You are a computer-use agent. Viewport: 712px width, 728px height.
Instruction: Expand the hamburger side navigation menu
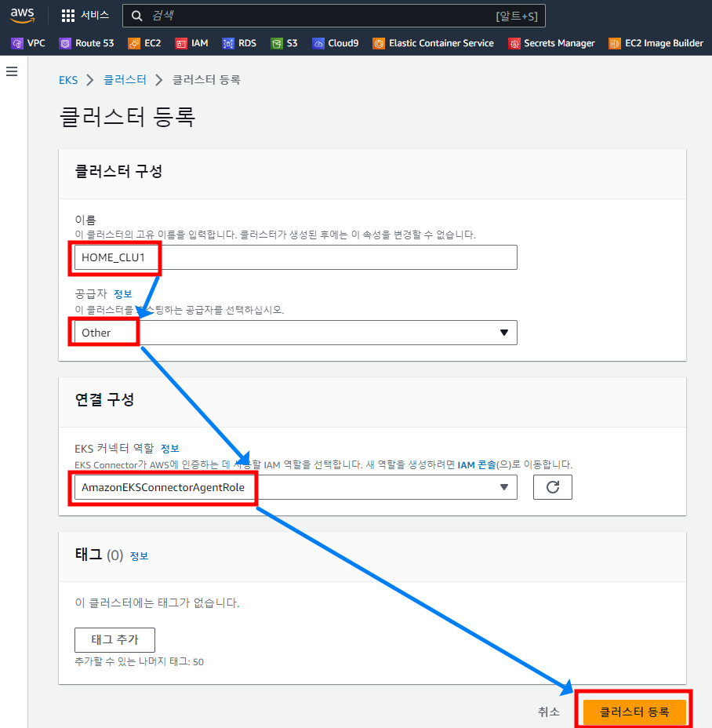click(12, 71)
